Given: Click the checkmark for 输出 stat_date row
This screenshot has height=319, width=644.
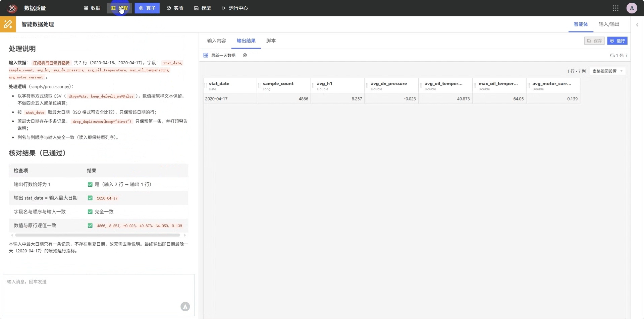Looking at the screenshot, I should pos(90,198).
